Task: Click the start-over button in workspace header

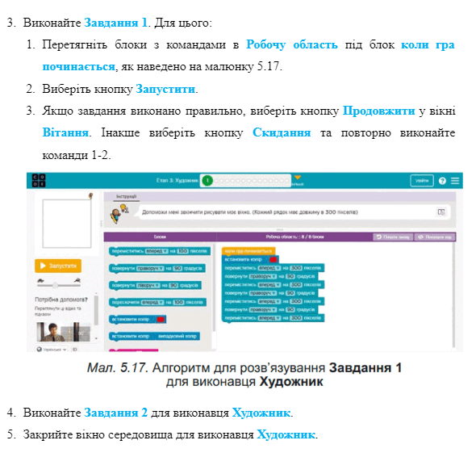Action: (393, 237)
